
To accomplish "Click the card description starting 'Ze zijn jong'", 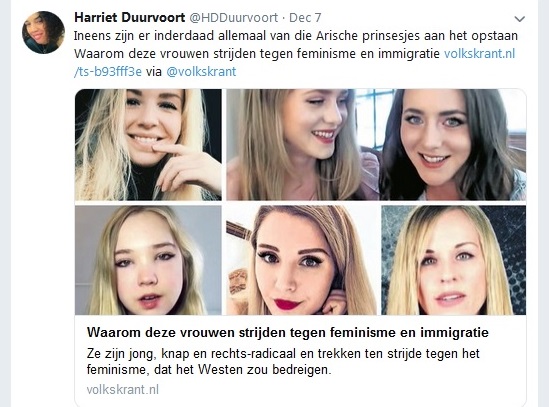I will [x=283, y=361].
